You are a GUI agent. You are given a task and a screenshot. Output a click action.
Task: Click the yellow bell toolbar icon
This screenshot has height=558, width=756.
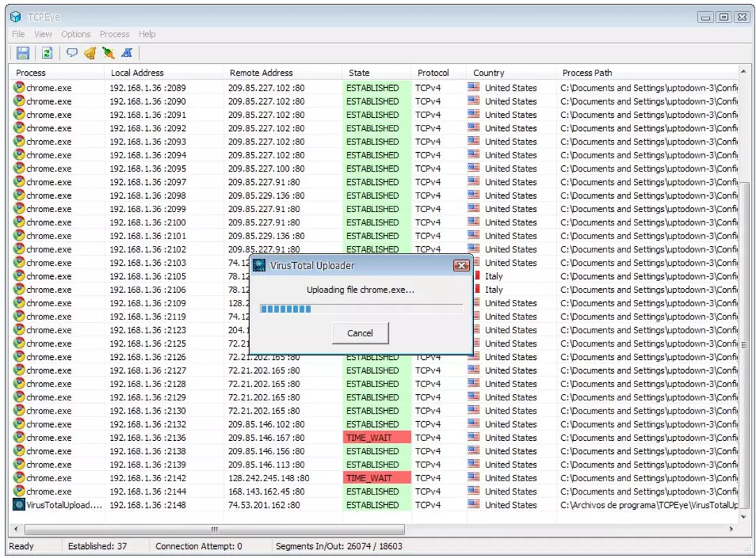coord(90,53)
